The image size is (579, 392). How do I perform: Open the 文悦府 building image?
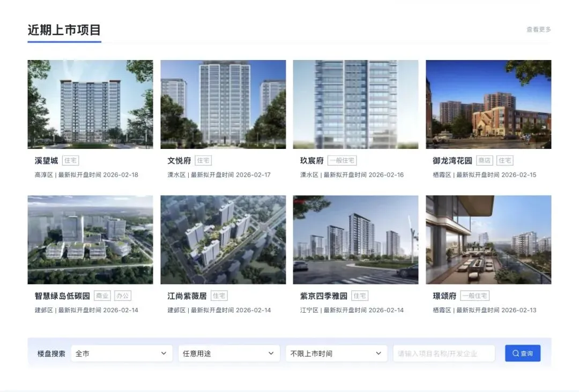[x=223, y=104]
